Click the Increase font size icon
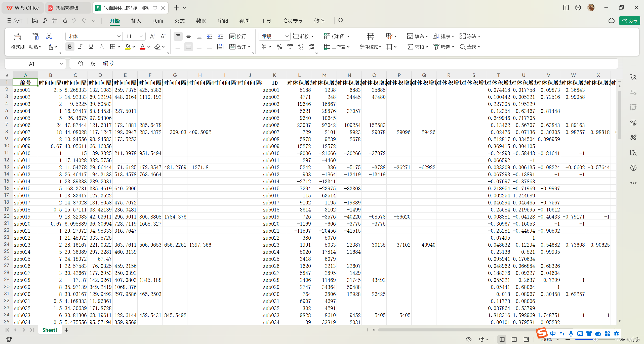644x344 pixels. pos(152,36)
